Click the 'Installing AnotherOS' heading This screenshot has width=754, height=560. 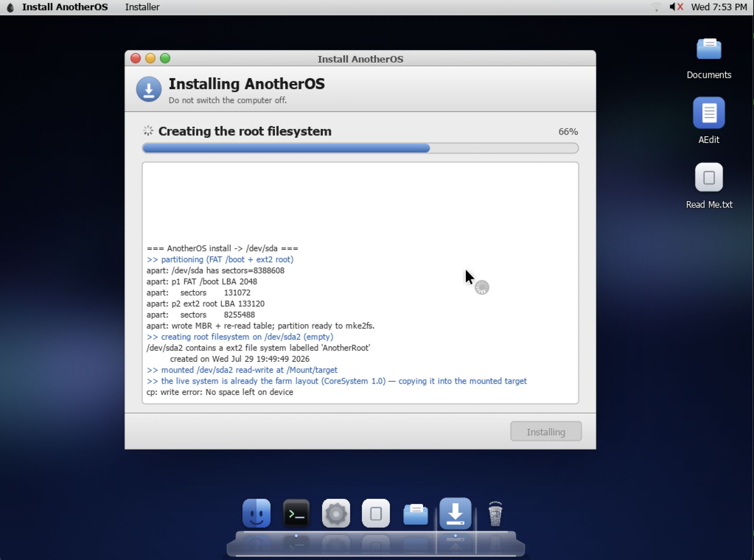[x=247, y=84]
